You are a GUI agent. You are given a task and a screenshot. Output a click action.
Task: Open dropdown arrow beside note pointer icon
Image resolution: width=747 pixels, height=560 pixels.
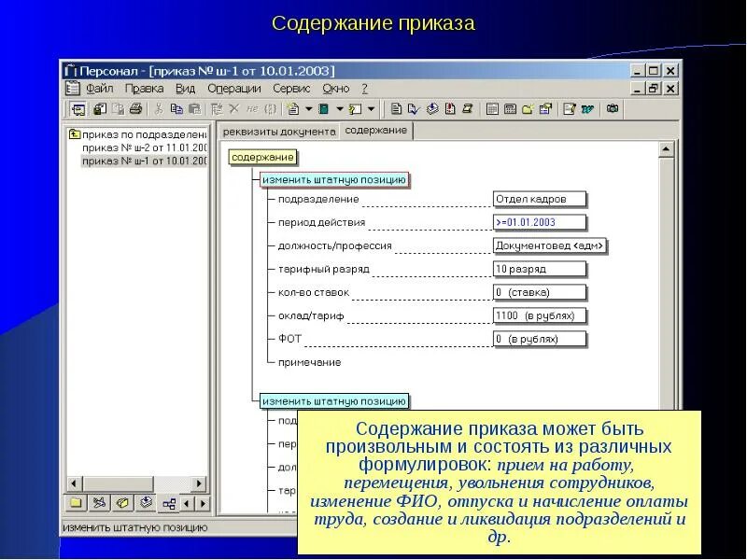371,109
